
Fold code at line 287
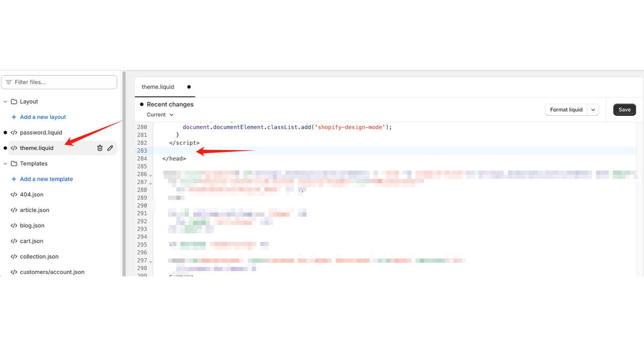(x=151, y=183)
